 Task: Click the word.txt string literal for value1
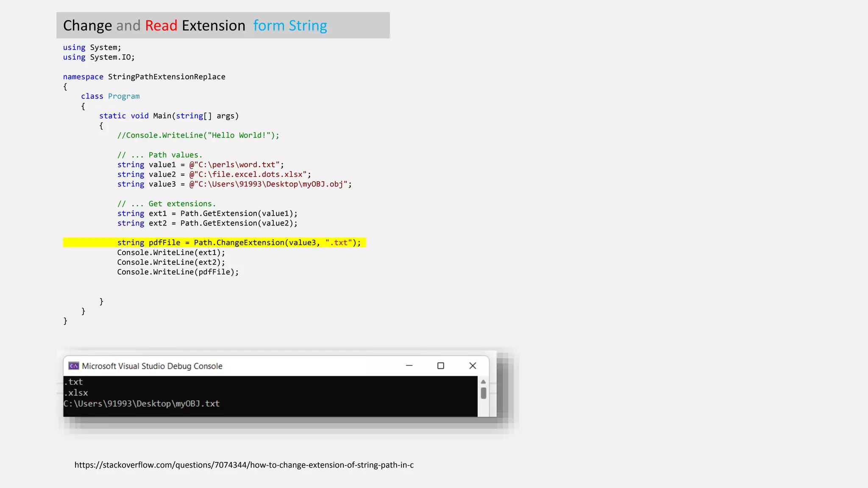pos(234,165)
